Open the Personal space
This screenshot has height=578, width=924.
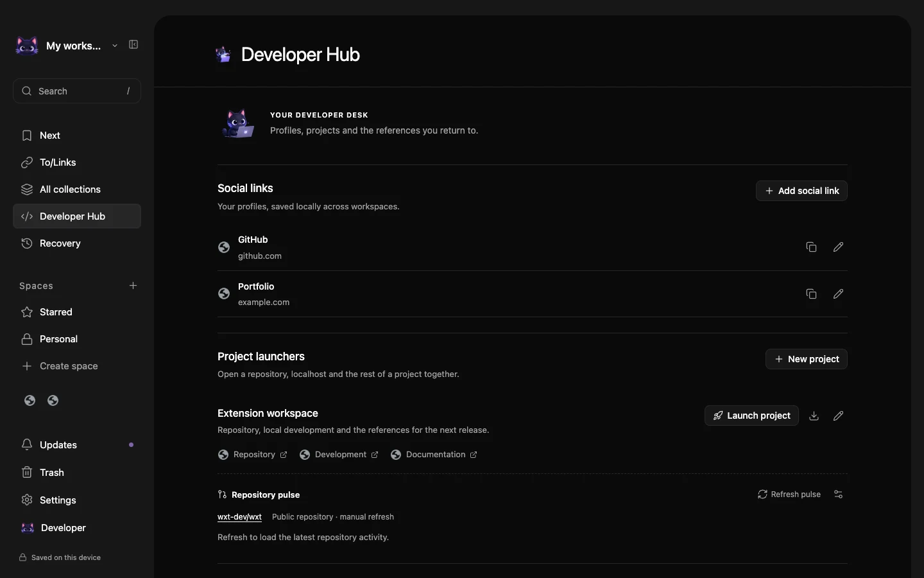coord(77,339)
